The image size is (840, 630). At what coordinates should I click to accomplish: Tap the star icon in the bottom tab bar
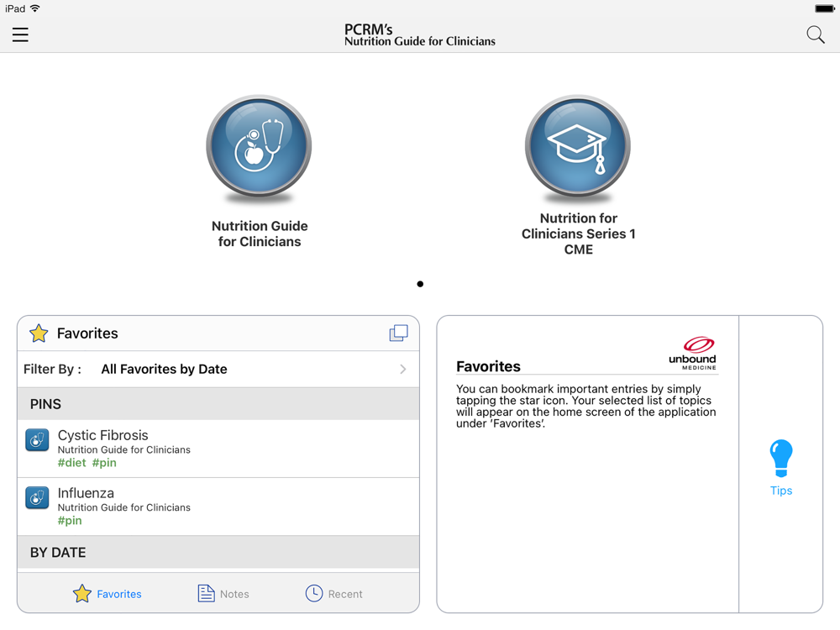[82, 593]
